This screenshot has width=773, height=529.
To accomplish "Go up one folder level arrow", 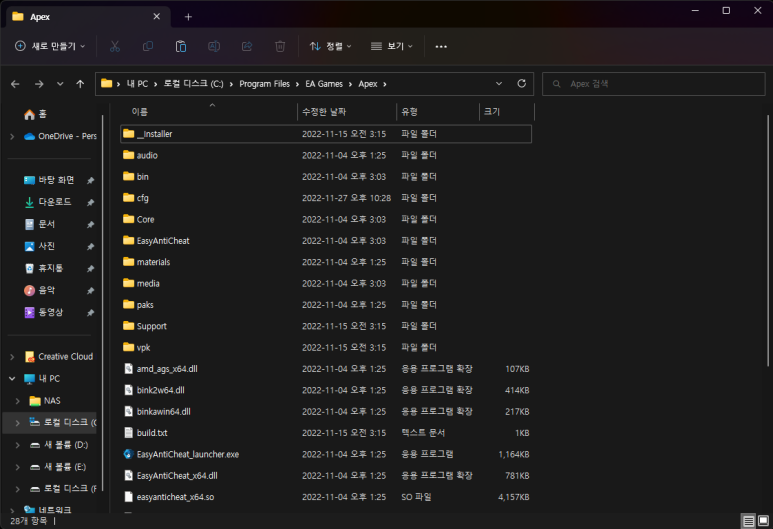I will pyautogui.click(x=80, y=84).
